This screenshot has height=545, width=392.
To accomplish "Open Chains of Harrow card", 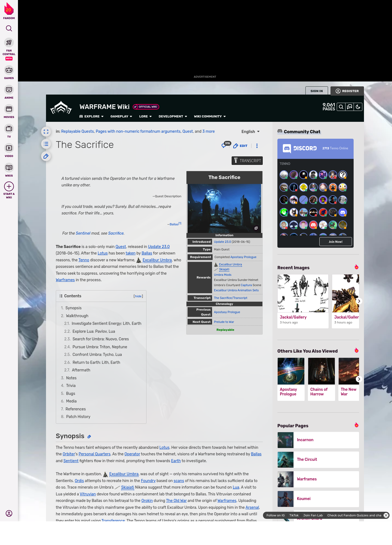I will (321, 379).
